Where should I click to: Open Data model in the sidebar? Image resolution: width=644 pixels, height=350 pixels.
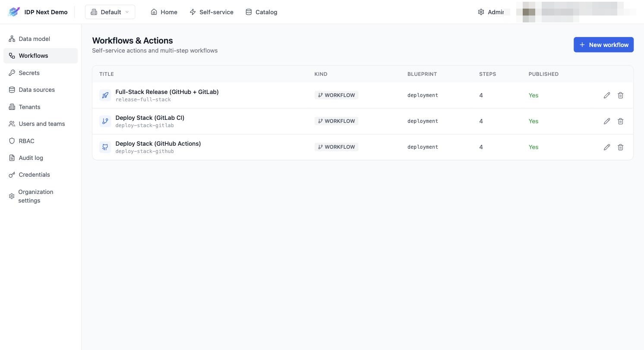point(41,39)
